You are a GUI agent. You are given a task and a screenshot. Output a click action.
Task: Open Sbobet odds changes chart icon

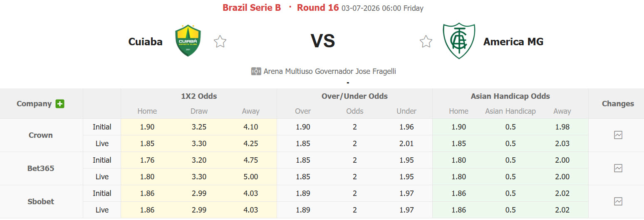[x=618, y=201]
